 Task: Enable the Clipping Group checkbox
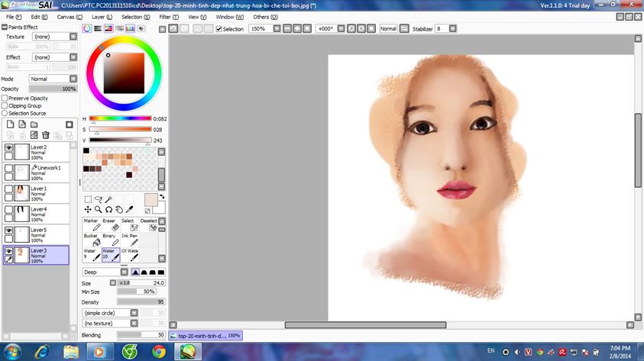tap(5, 105)
